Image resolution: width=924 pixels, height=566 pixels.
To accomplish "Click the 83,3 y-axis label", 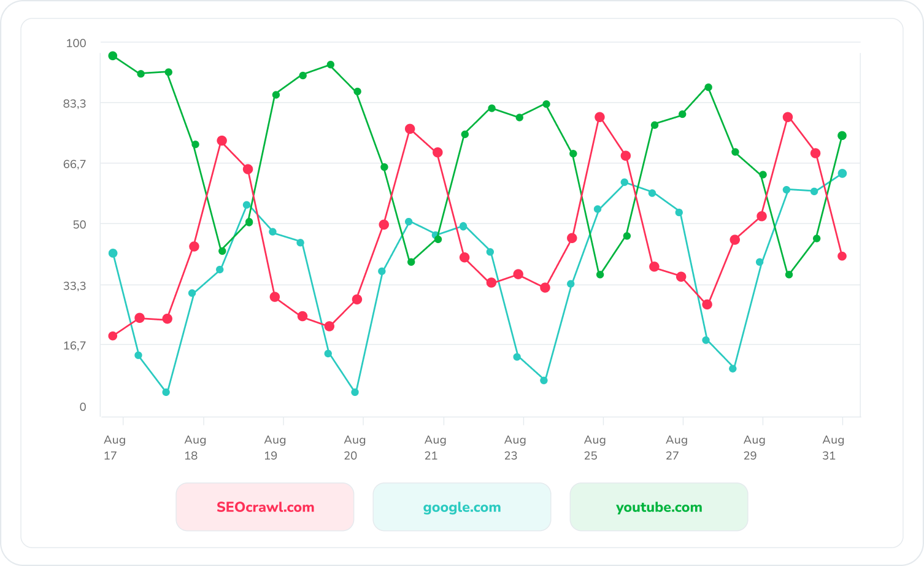I will (x=75, y=104).
